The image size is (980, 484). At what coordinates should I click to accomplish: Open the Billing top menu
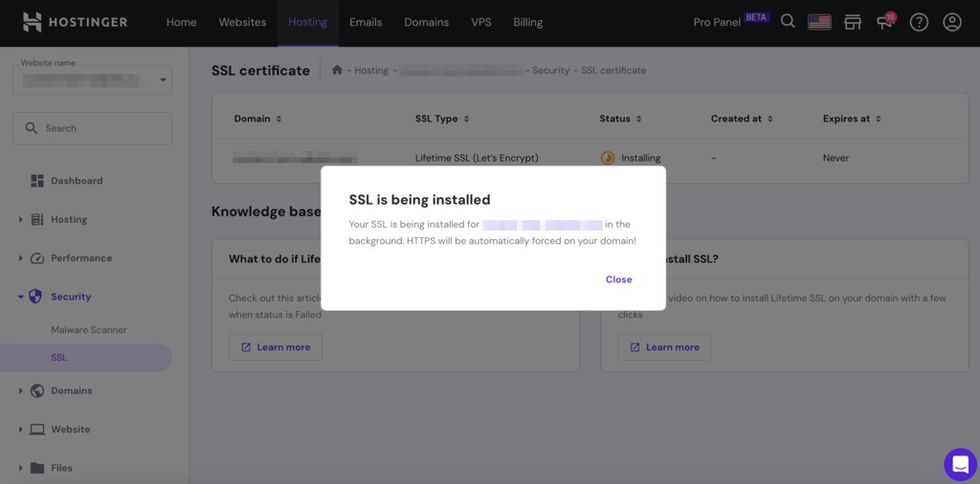coord(528,23)
